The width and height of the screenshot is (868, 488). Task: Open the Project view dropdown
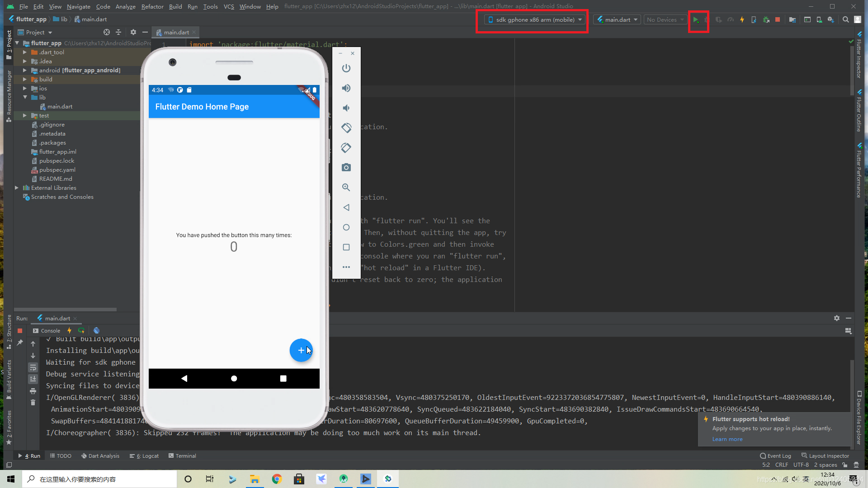pyautogui.click(x=35, y=33)
